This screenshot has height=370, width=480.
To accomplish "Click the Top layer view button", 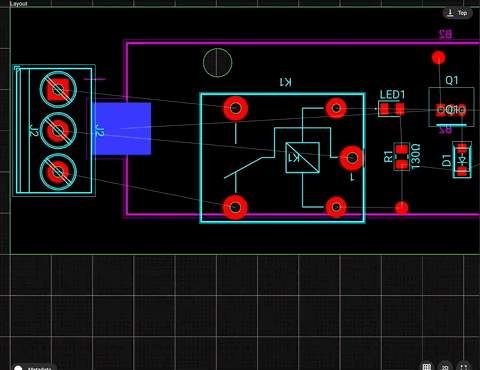I will [x=457, y=13].
